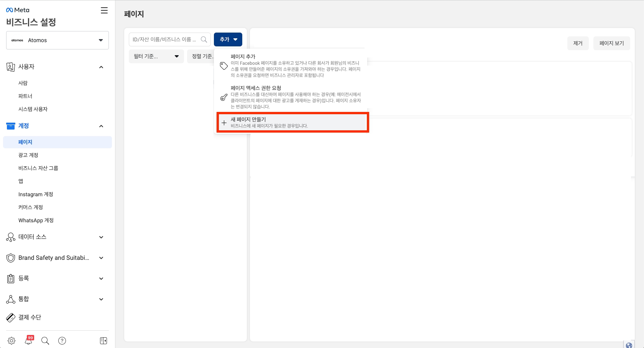The image size is (644, 348).
Task: Click the search icon in the ID search field
Action: (204, 39)
